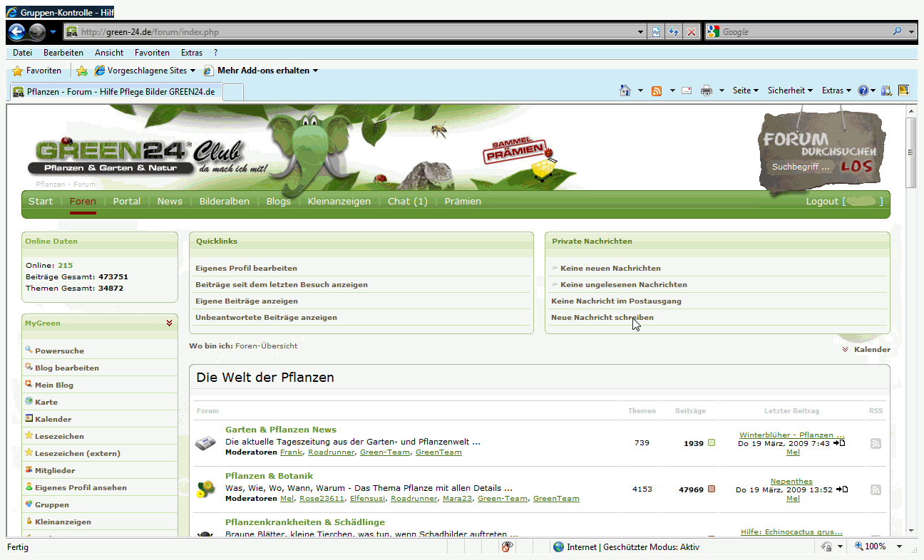The image size is (924, 560).
Task: Open Eigenes Profil bearbeiten quicklink
Action: click(x=246, y=269)
